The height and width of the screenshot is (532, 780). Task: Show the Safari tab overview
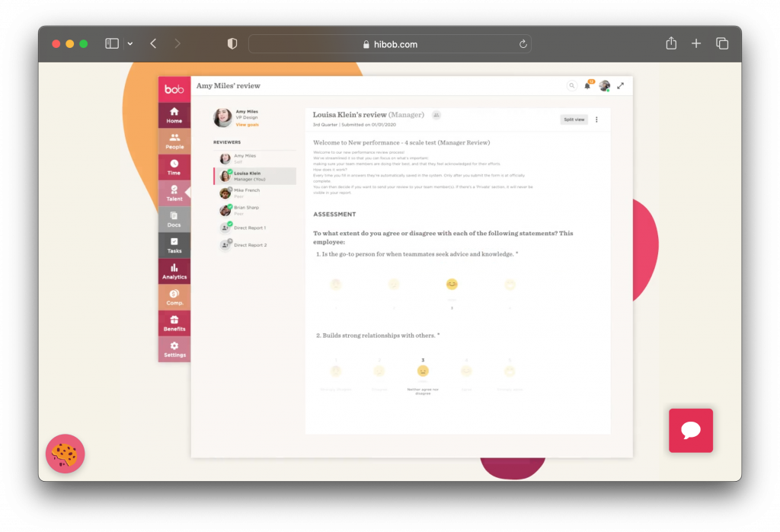(722, 43)
